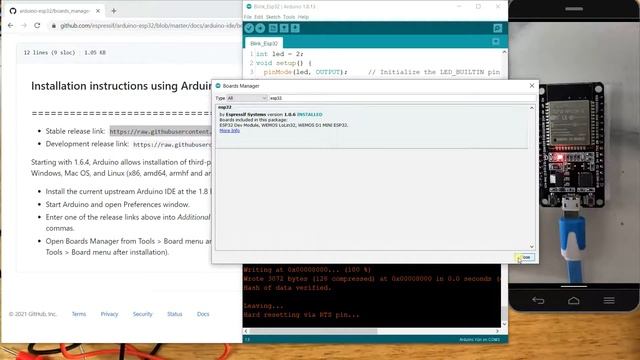Image resolution: width=640 pixels, height=360 pixels.
Task: Maximize the Arduino IDE window
Action: (x=478, y=7)
